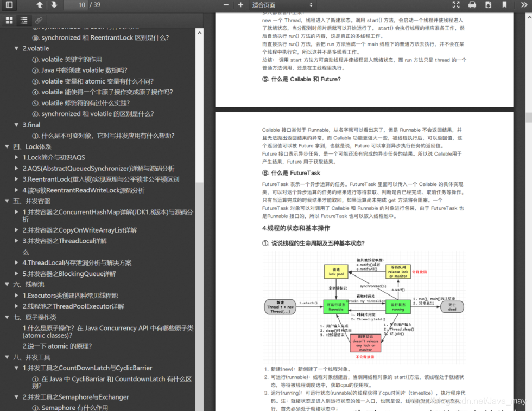Click the thread lifecycle diagram image
Screen dimensions: 532x411
pyautogui.click(x=364, y=307)
